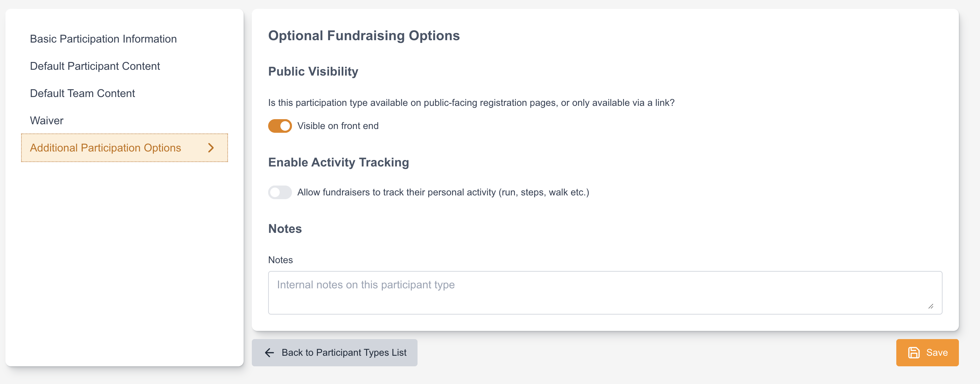This screenshot has height=384, width=980.
Task: Click the Optional Fundraising Options heading
Action: 364,36
